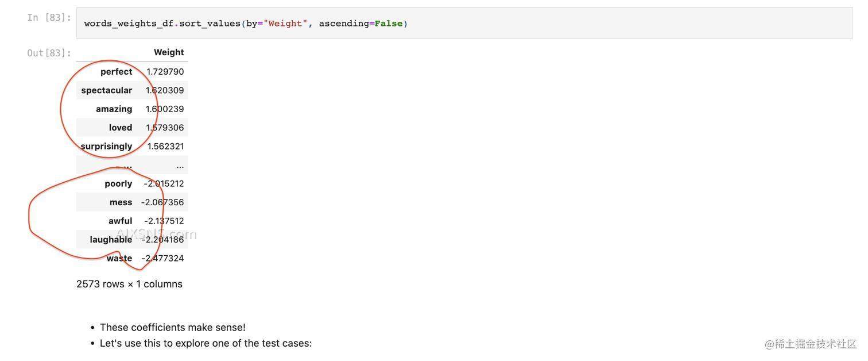
Task: Click the Weight column header
Action: click(x=168, y=52)
